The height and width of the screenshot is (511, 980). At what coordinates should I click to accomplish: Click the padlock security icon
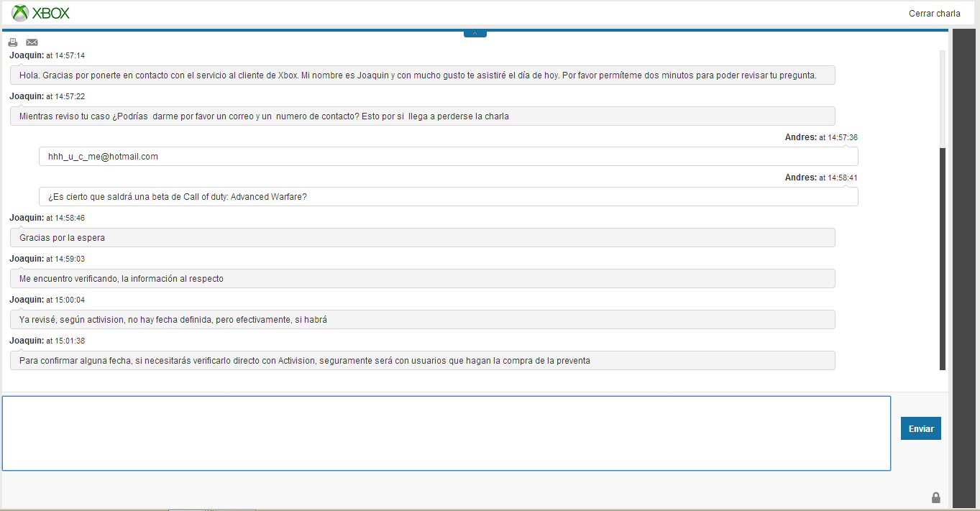tap(936, 497)
